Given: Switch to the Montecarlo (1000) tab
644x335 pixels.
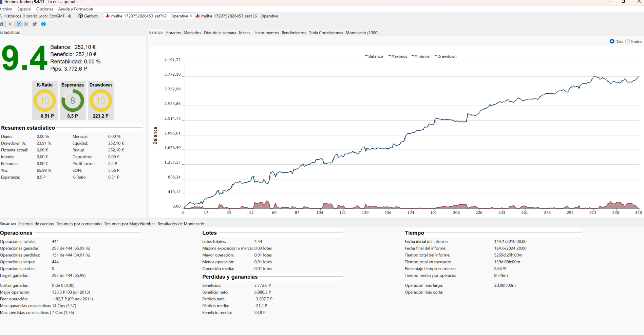Looking at the screenshot, I should click(x=362, y=33).
